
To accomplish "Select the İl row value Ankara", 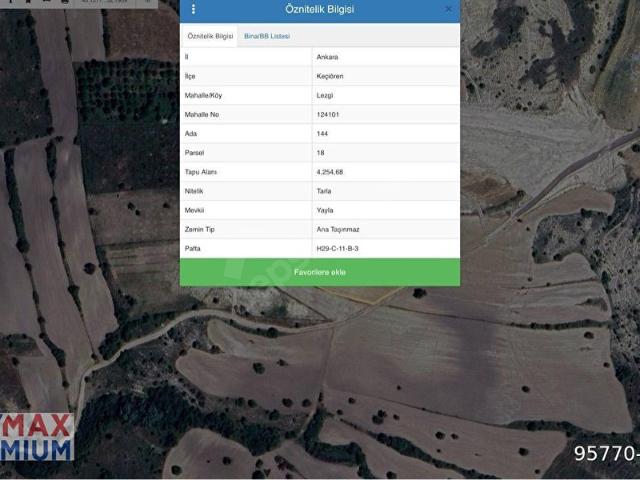I will pos(327,57).
